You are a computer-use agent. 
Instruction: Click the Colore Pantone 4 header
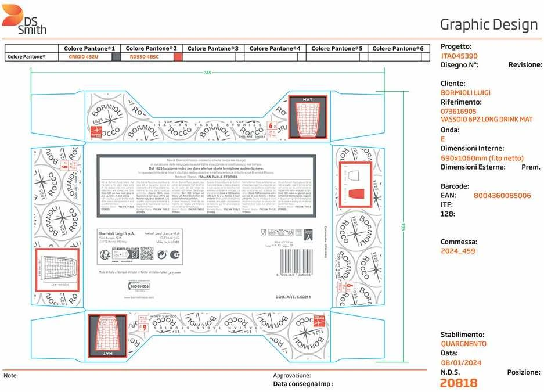275,49
